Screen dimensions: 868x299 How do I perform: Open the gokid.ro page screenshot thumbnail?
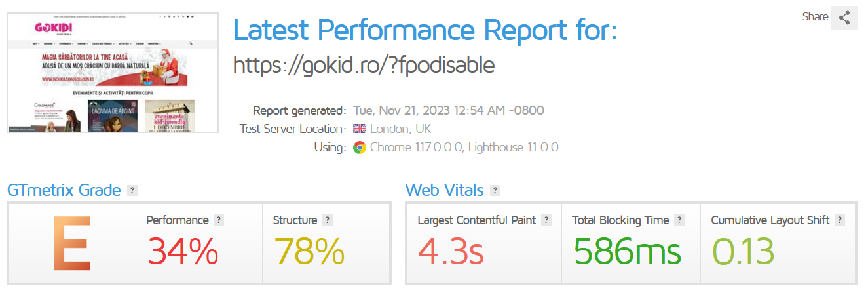tap(113, 73)
